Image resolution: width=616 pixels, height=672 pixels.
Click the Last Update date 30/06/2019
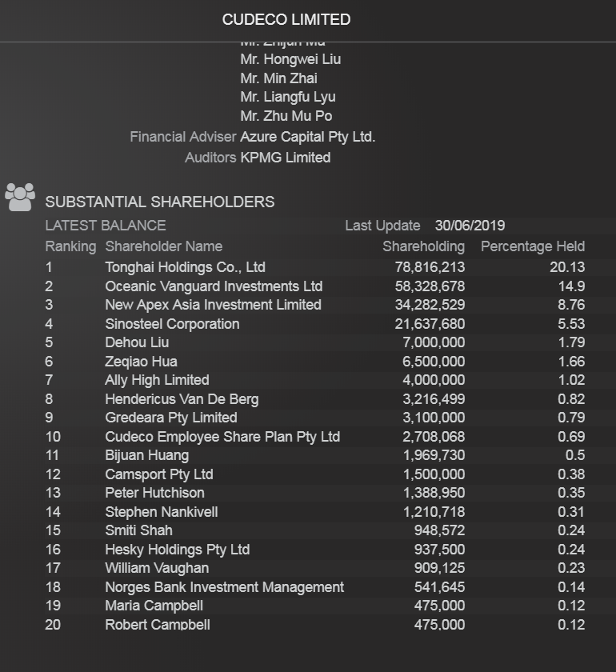click(x=470, y=226)
